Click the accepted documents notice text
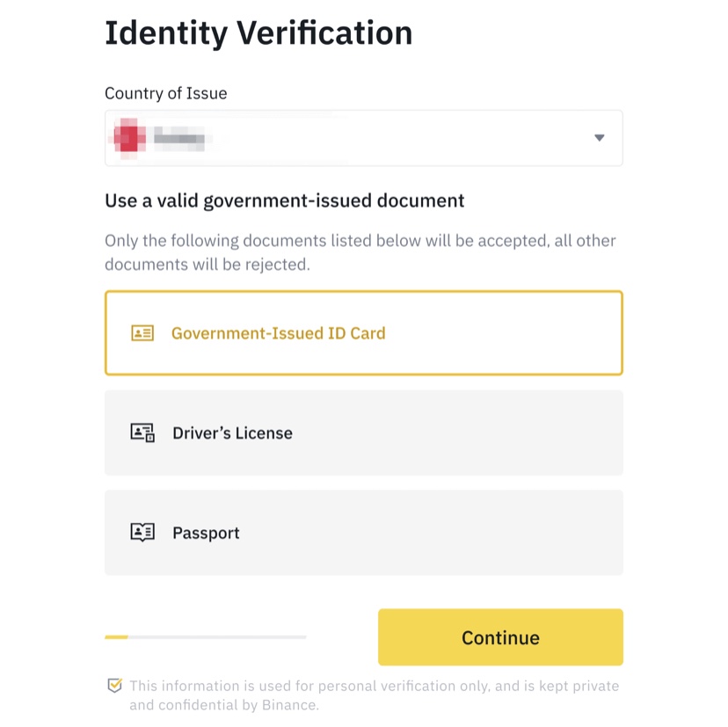 pyautogui.click(x=360, y=251)
